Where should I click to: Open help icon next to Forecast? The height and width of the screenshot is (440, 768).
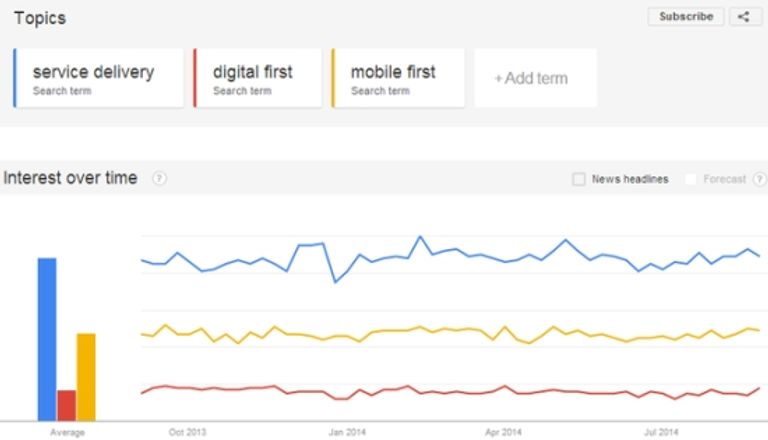coord(760,179)
